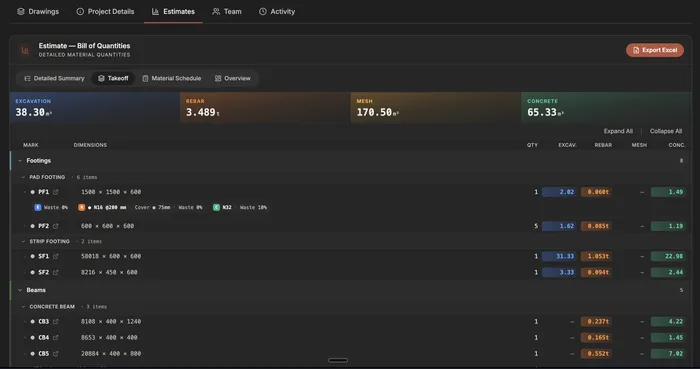The width and height of the screenshot is (700, 369).
Task: Click the blue excavation waste badge
Action: coord(38,207)
